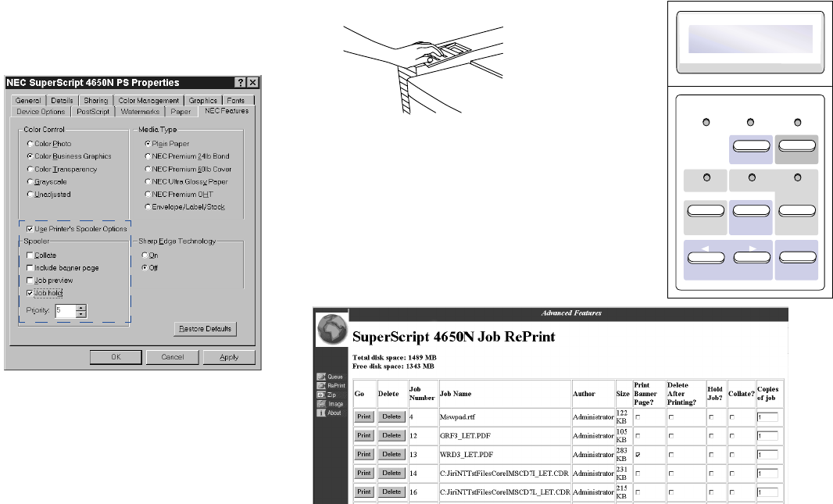The height and width of the screenshot is (504, 833).
Task: Select Color Transparency color control
Action: (30, 169)
